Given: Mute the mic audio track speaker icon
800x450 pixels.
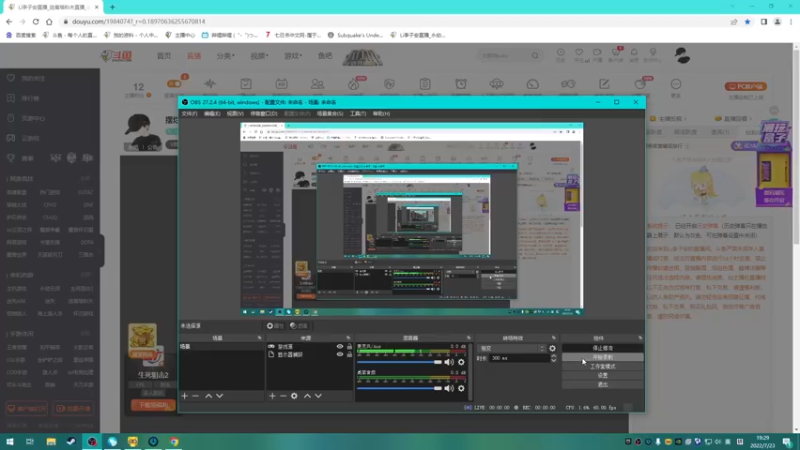Looking at the screenshot, I should (449, 362).
